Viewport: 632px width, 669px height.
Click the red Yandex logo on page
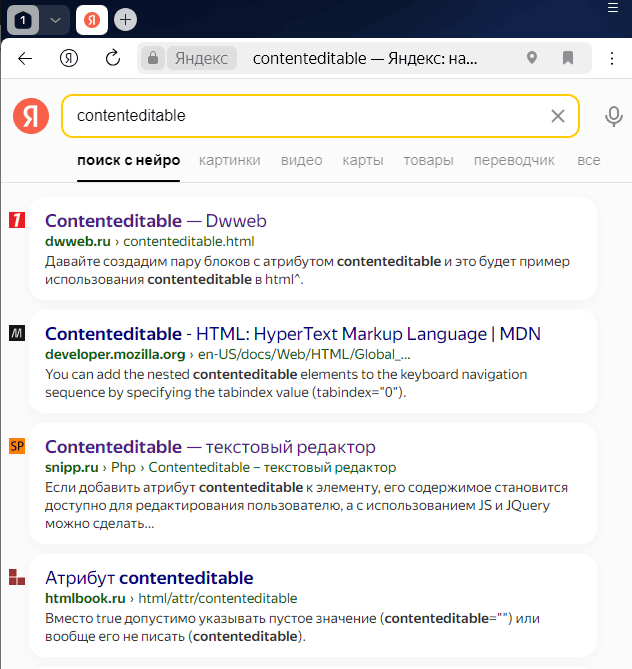pyautogui.click(x=31, y=116)
